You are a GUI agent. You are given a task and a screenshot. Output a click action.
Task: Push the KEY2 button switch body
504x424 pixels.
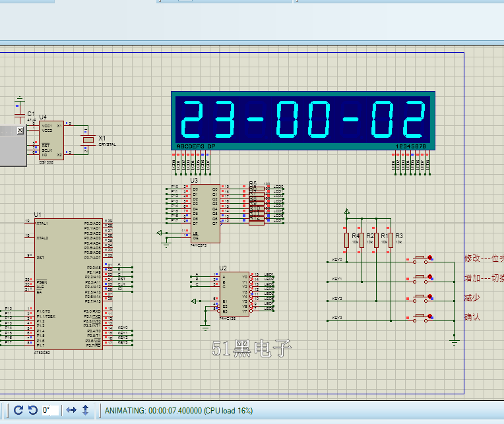420,298
